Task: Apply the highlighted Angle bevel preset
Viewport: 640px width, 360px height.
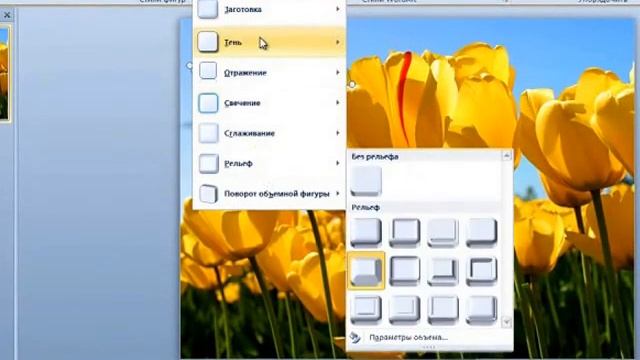Action: pos(366,271)
